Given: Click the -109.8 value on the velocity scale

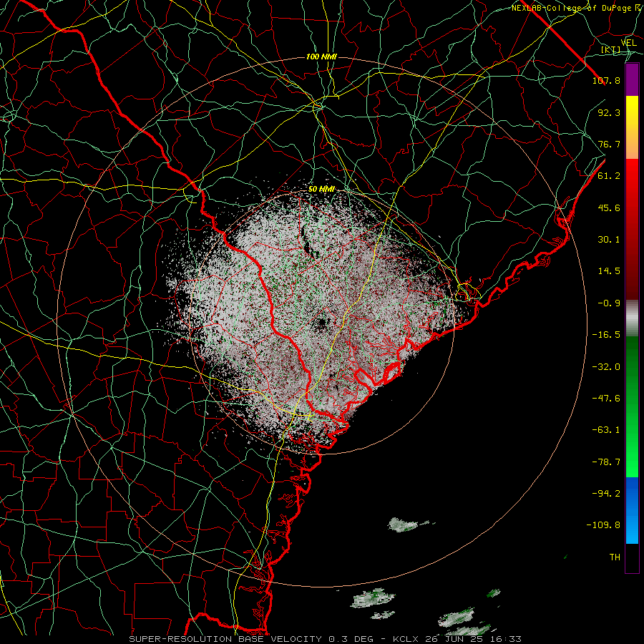Looking at the screenshot, I should click(x=603, y=525).
